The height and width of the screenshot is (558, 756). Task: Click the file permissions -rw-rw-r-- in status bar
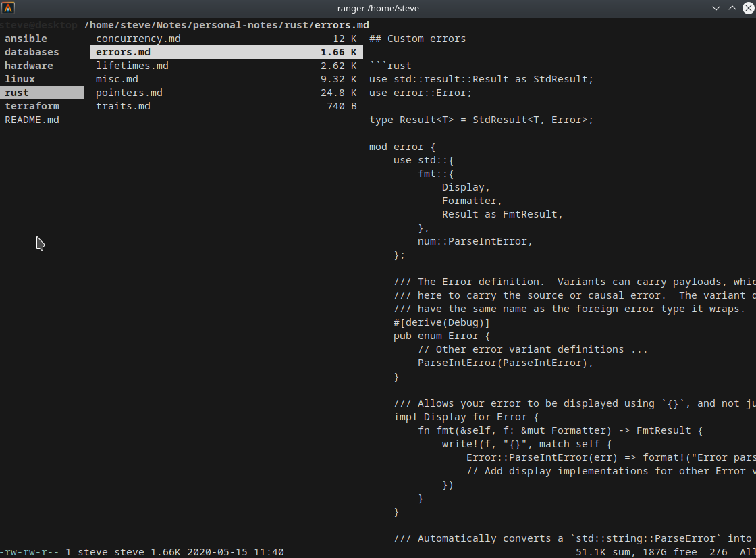(29, 552)
